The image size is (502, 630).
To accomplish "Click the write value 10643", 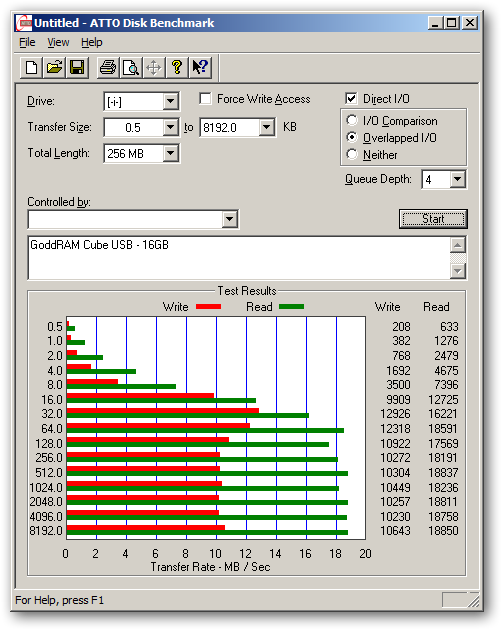I will (395, 531).
